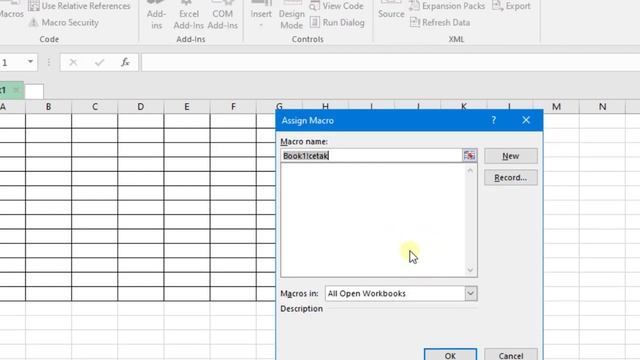
Task: Select column E header
Action: click(x=187, y=107)
